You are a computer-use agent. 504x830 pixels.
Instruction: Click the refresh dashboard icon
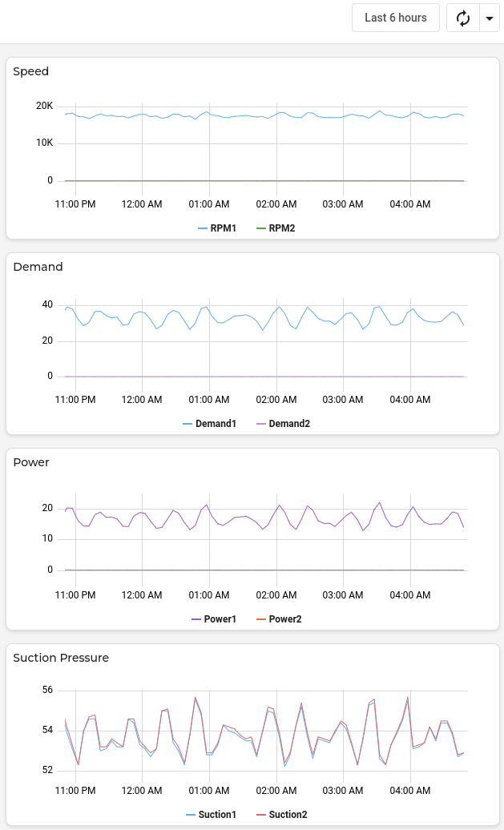click(462, 18)
